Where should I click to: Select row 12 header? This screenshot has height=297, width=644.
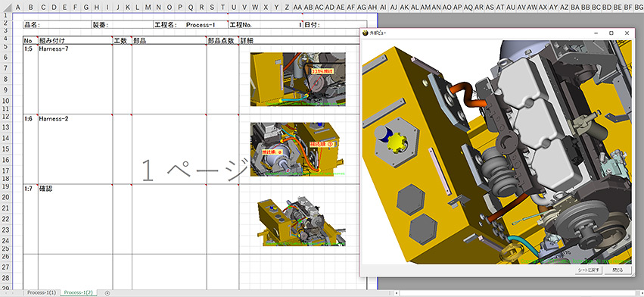coord(6,117)
